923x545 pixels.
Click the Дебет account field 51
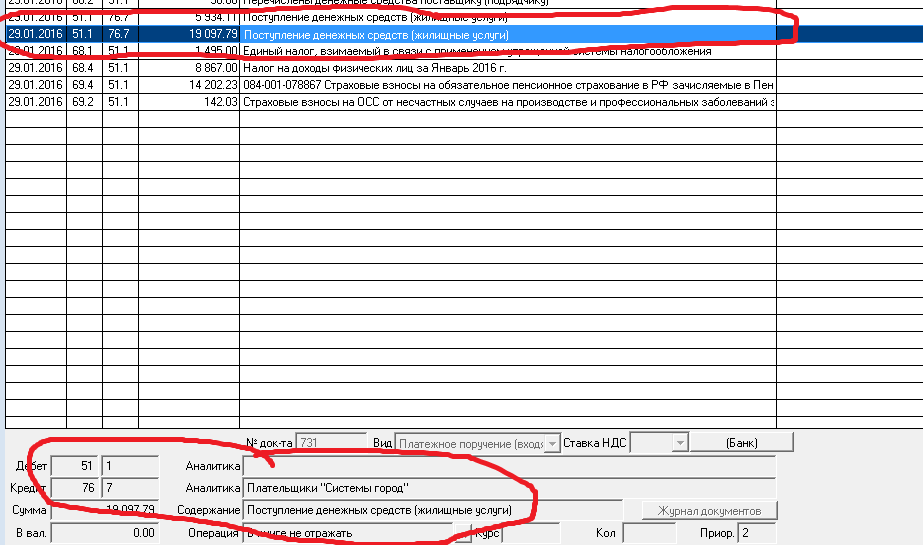pos(76,466)
